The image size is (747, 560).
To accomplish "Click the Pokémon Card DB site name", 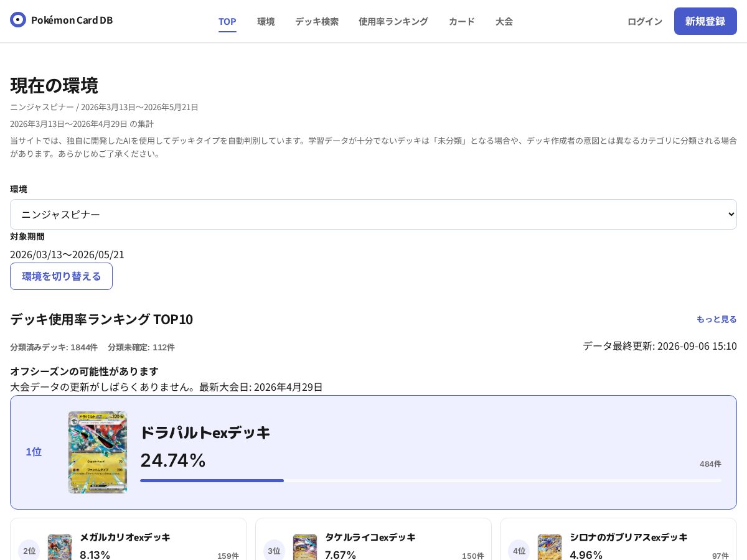I will click(x=72, y=20).
